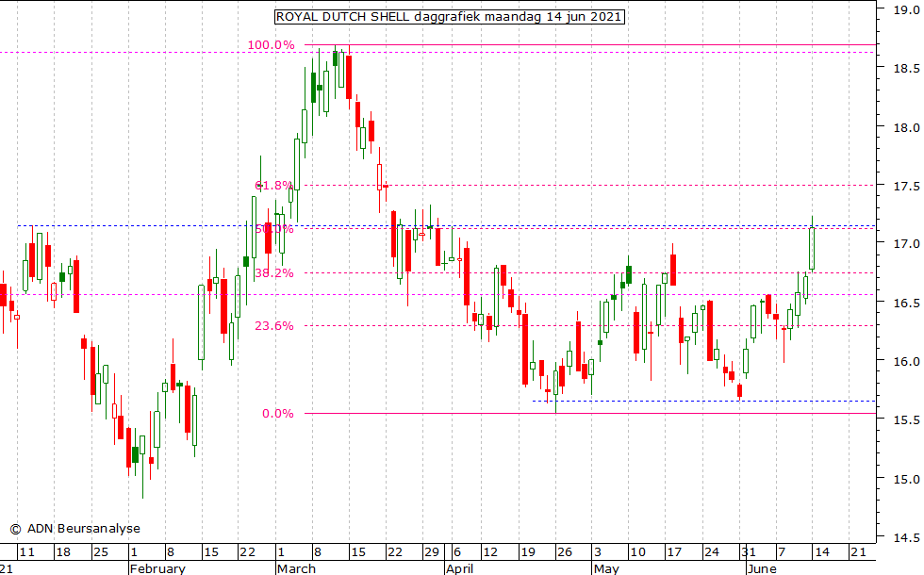Screen dimensions: 924x575
Task: Click date label 25 in January
Action: point(101,552)
